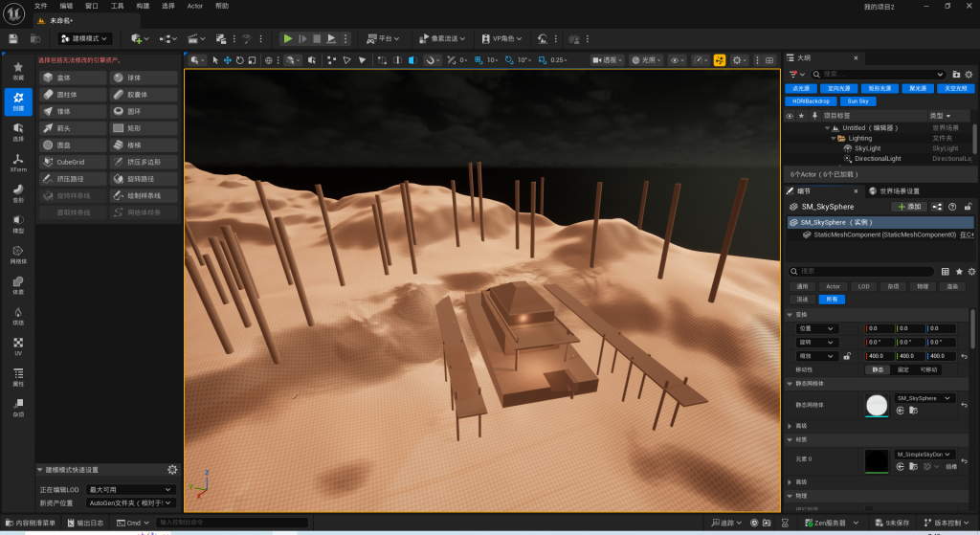The image size is (980, 535).
Task: Collapse the Lighting folder in outliner
Action: [x=834, y=138]
